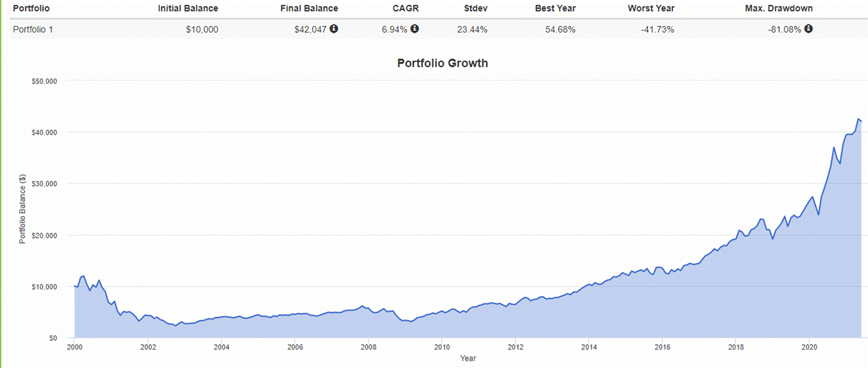The width and height of the screenshot is (868, 368).
Task: Select the -41.73% Worst Year value
Action: click(x=658, y=29)
